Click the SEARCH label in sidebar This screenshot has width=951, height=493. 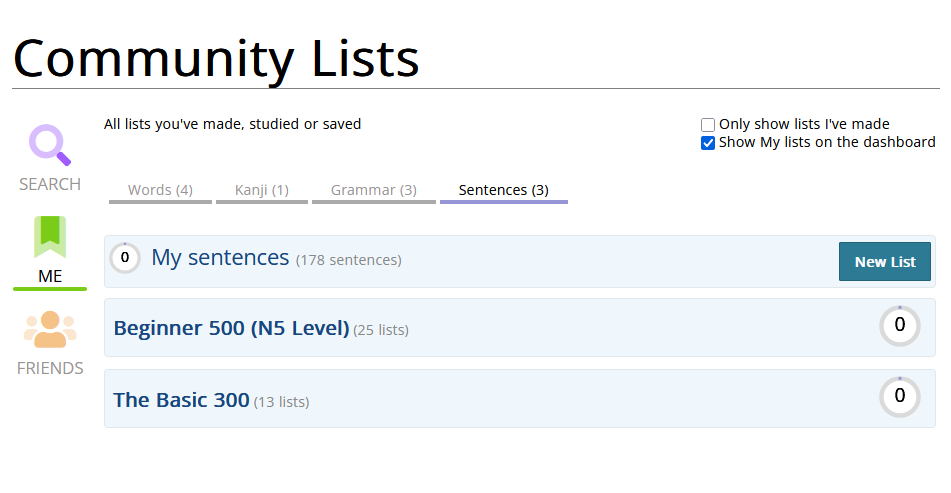tap(50, 184)
